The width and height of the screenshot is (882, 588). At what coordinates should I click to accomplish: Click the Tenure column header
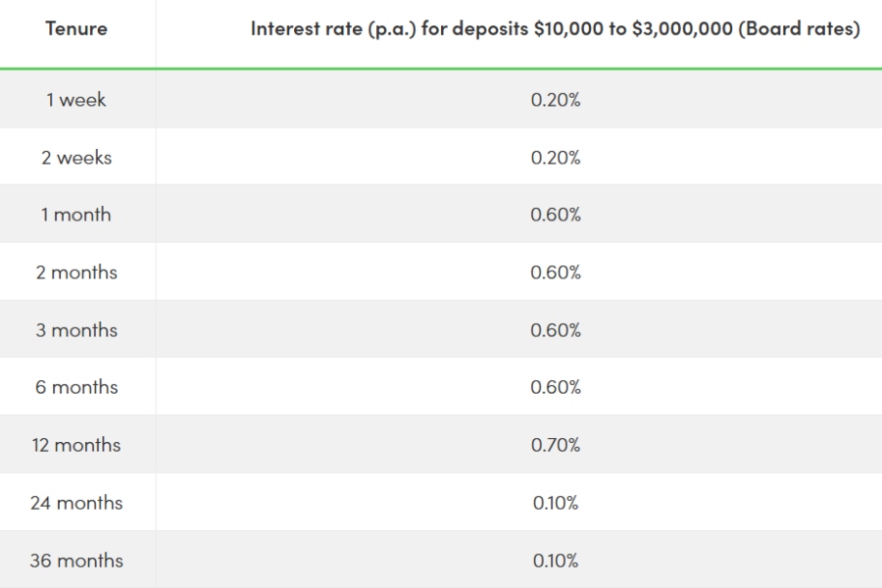tap(76, 29)
